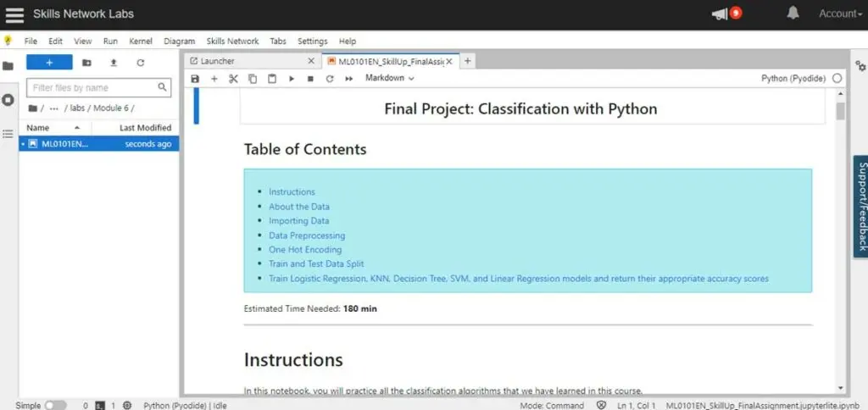Open the hamburger menu in Skills Network Labs
The width and height of the screenshot is (868, 410).
(x=14, y=14)
